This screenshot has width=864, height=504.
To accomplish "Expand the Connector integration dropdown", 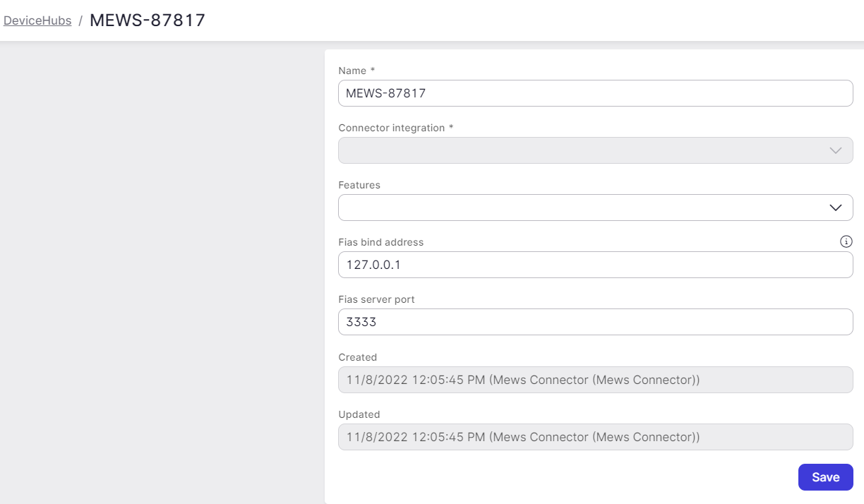I will [x=835, y=150].
